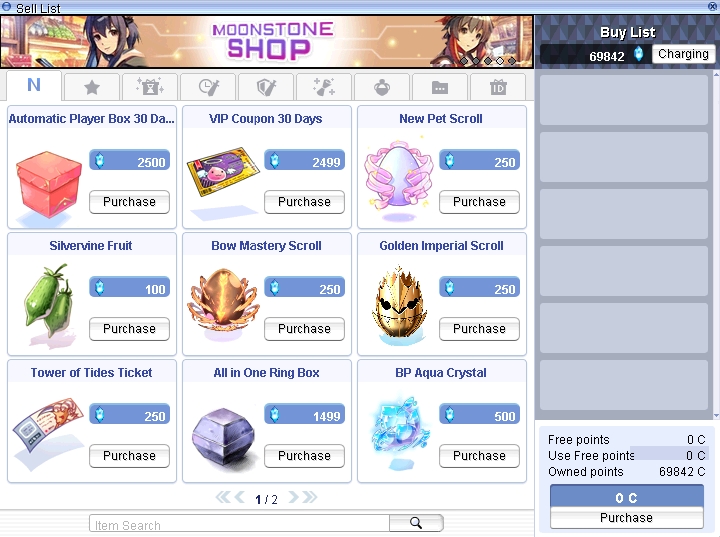Open the star favorites category tab
The width and height of the screenshot is (720, 537).
point(92,87)
